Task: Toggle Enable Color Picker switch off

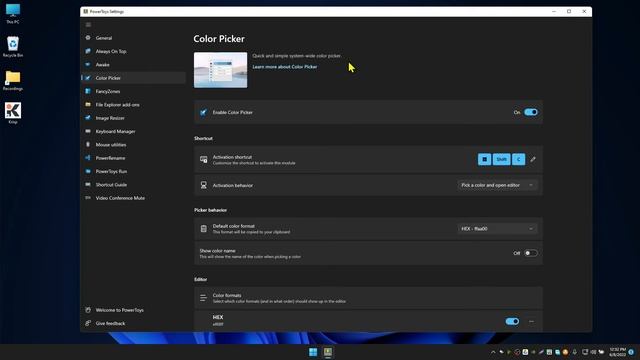Action: coord(531,112)
